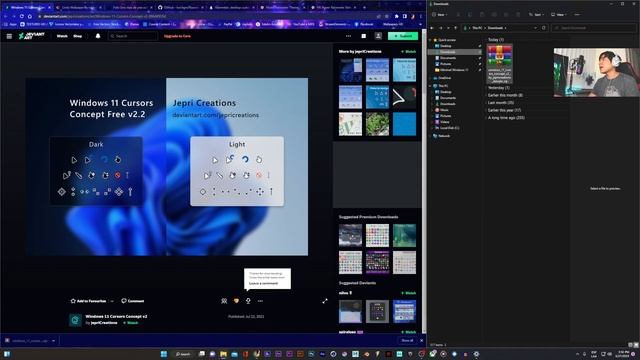Click Watch next to jepriCreations author name
The width and height of the screenshot is (640, 360).
point(131,322)
